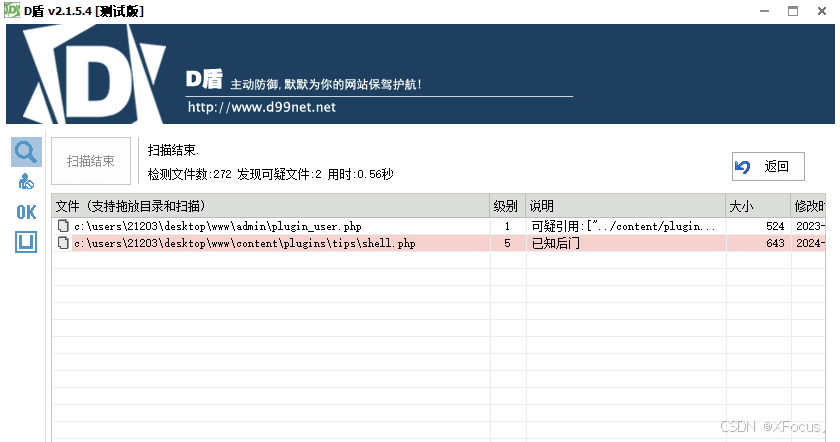Sort by the 说明 column header
This screenshot has width=840, height=442.
tap(625, 206)
